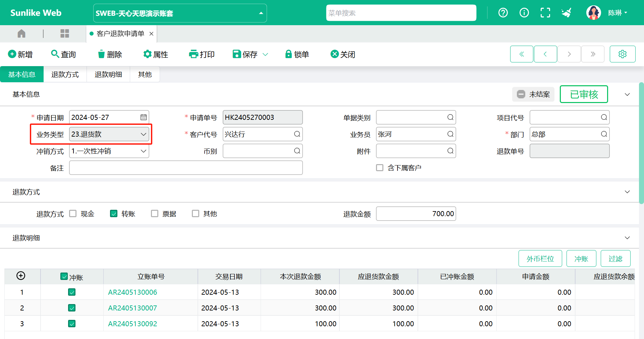Go to next record button

coord(569,54)
